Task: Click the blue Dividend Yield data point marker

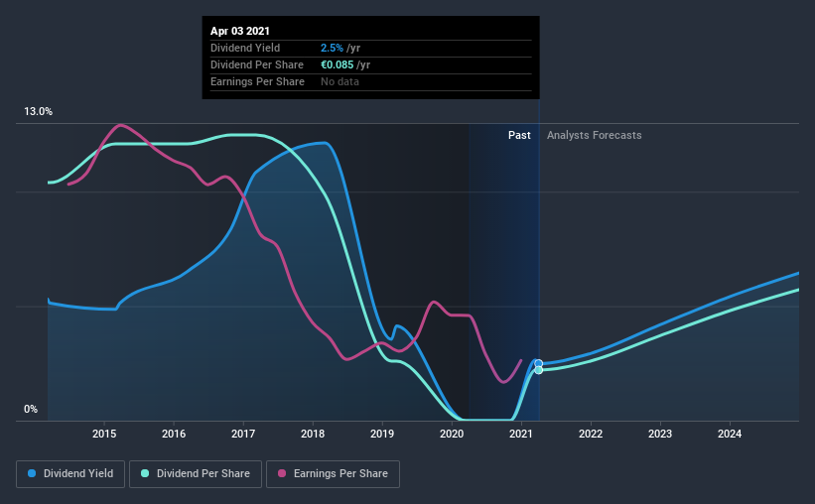Action: click(x=539, y=364)
